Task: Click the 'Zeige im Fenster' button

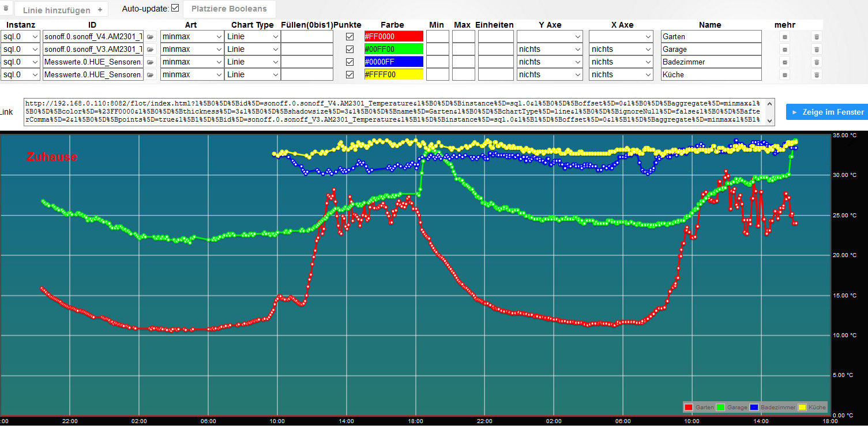Action: 827,112
